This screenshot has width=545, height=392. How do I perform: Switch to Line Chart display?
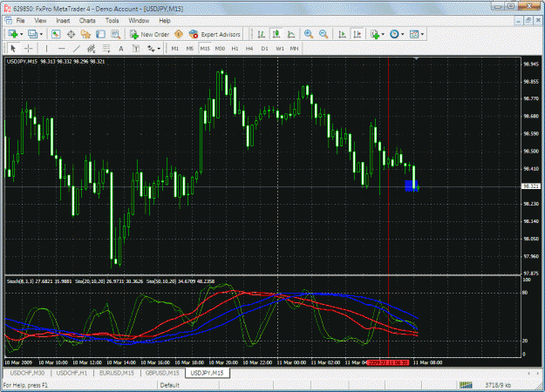point(291,34)
